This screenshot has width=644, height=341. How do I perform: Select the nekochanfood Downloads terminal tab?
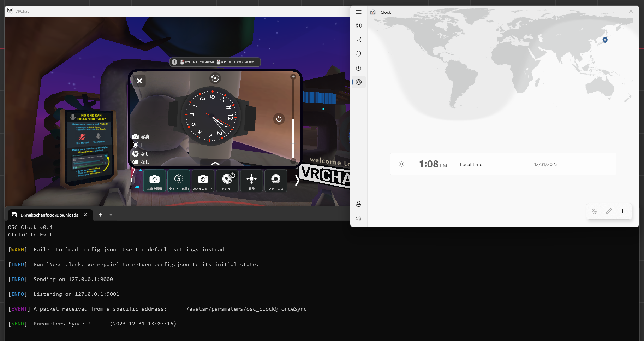click(49, 215)
